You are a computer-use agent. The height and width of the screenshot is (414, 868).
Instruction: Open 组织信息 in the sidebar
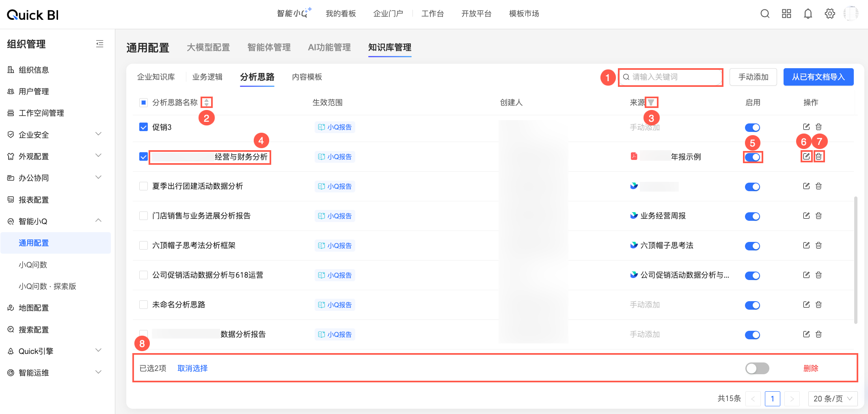(x=34, y=70)
